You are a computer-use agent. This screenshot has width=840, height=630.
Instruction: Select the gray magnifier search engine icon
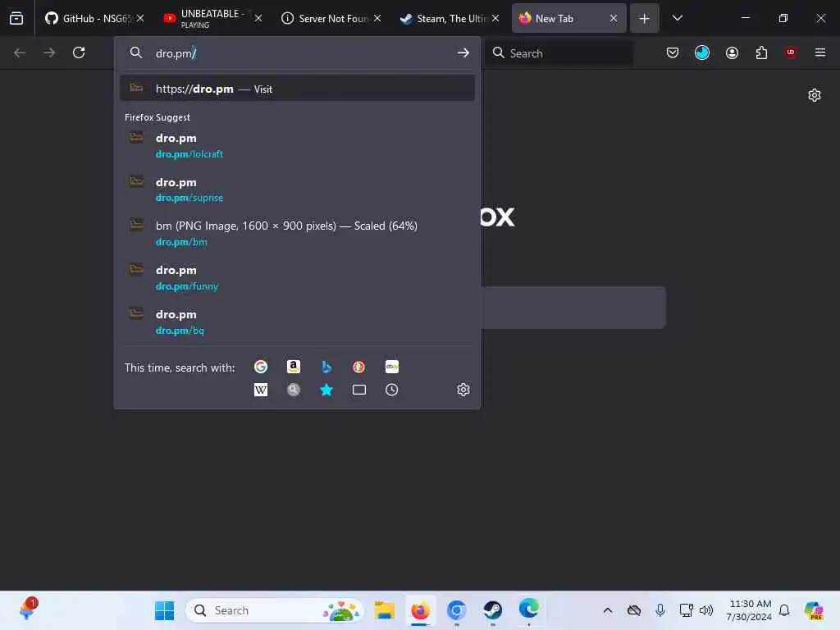point(294,390)
